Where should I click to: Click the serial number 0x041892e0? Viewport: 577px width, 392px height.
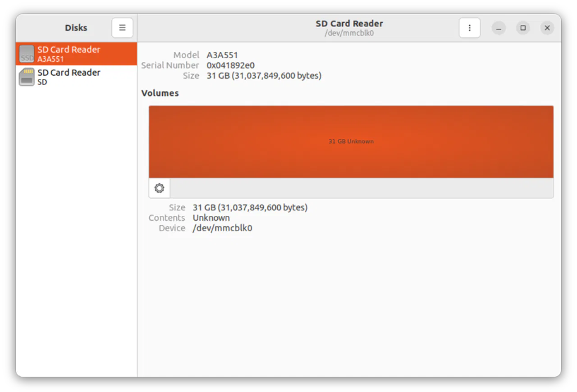[x=231, y=65]
